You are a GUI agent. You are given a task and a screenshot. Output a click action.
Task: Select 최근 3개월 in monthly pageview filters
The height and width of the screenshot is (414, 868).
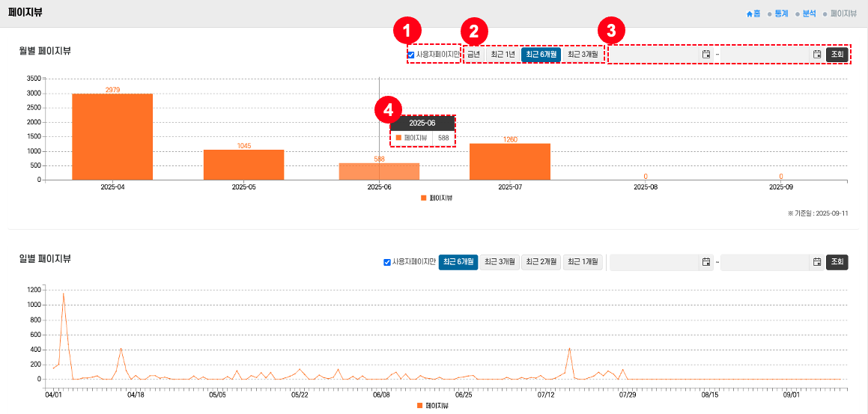click(x=583, y=55)
